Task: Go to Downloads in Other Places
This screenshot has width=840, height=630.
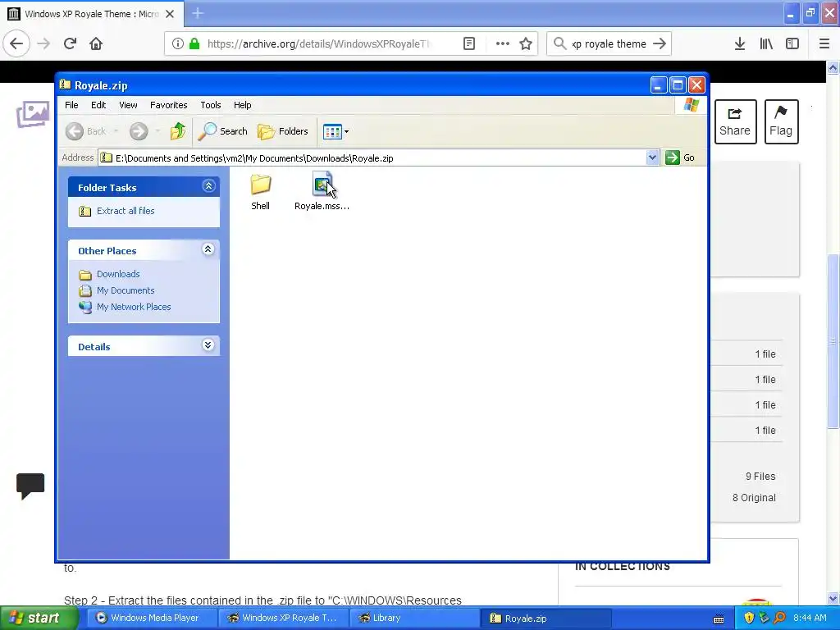Action: click(x=118, y=274)
